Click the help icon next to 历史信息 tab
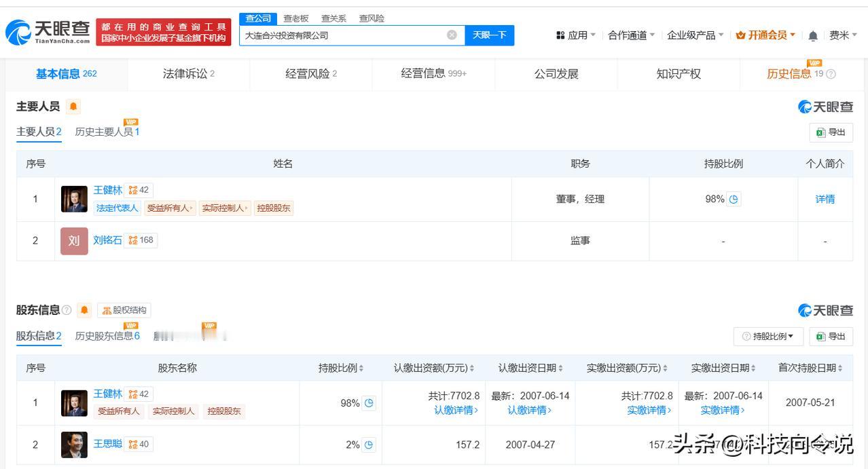868x469 pixels. tap(831, 74)
